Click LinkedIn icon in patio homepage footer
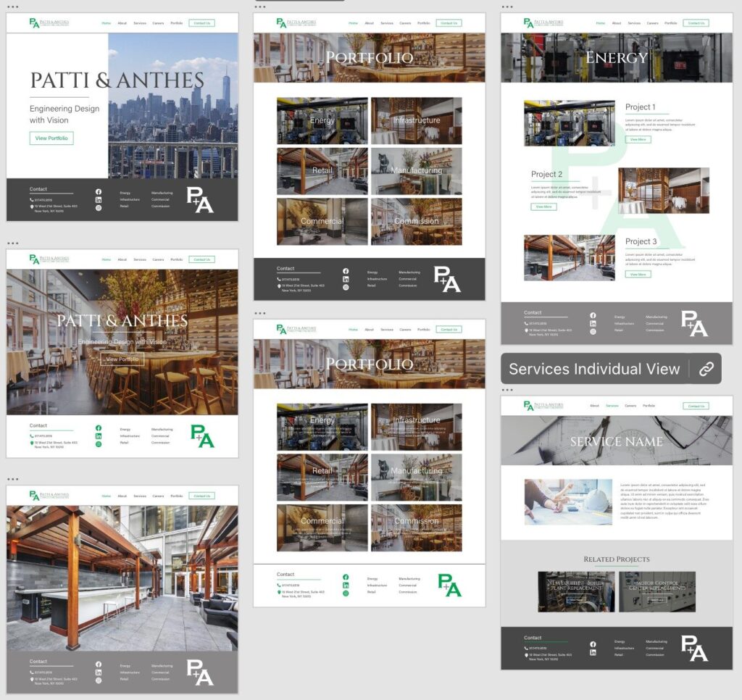Image resolution: width=742 pixels, height=700 pixels. (99, 672)
